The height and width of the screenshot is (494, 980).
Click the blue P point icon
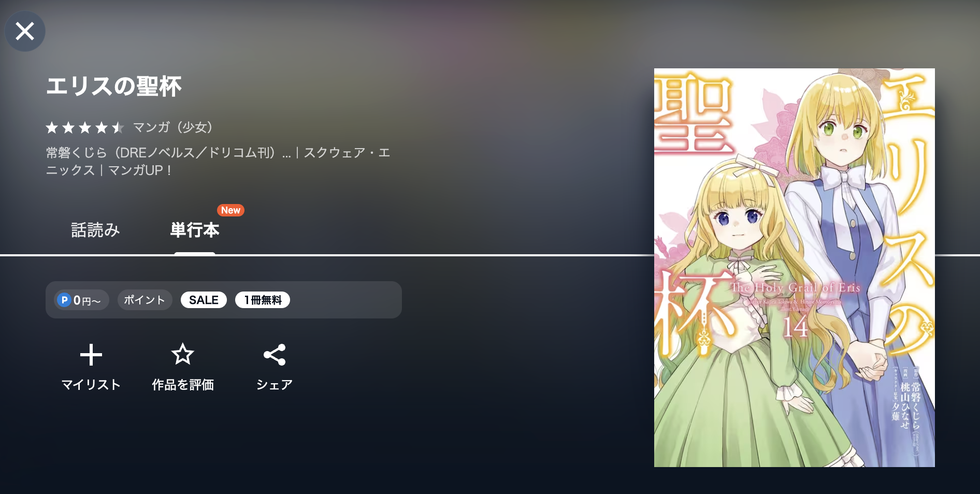click(64, 300)
